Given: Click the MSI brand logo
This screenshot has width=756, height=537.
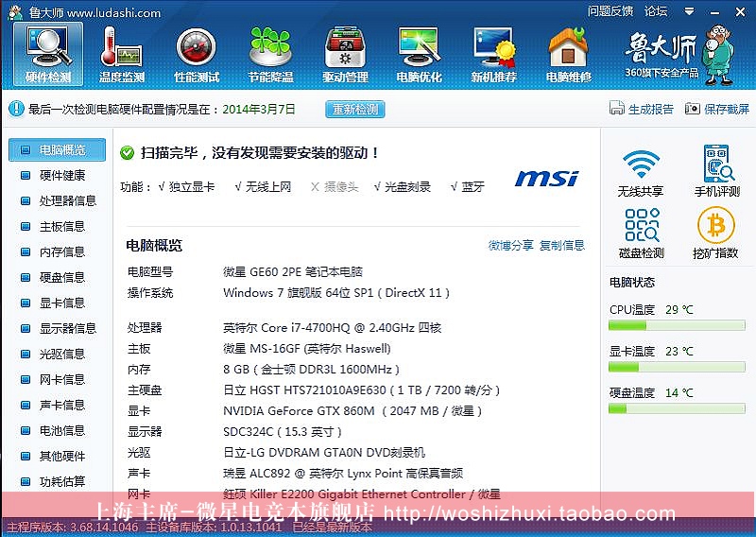Looking at the screenshot, I should coord(547,179).
